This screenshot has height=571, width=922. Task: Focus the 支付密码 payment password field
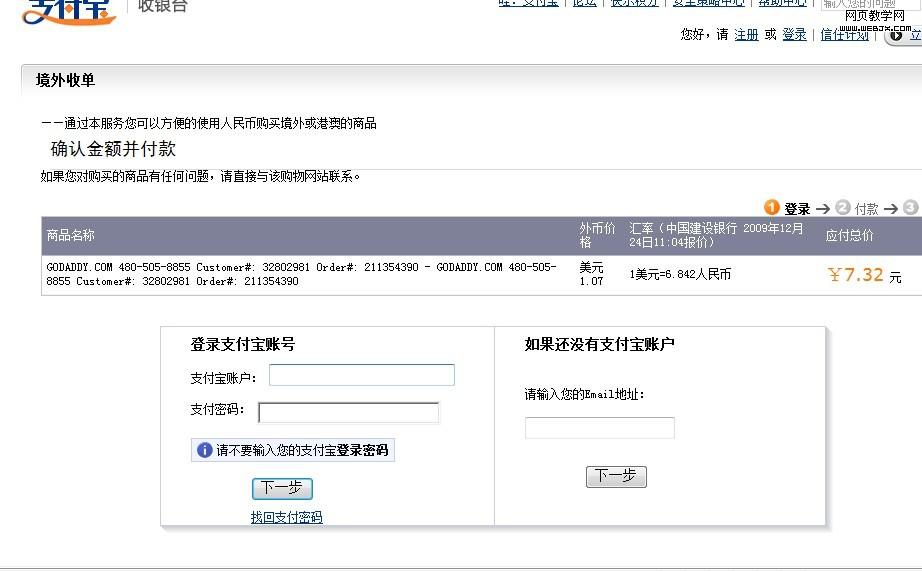coord(348,412)
